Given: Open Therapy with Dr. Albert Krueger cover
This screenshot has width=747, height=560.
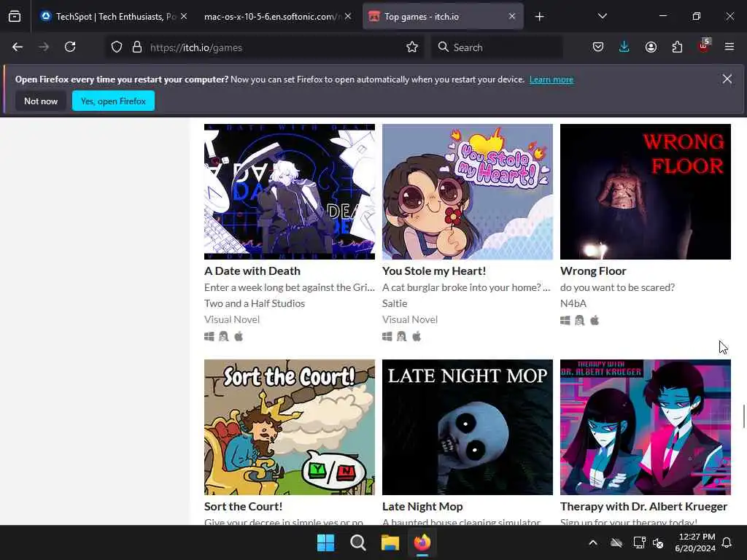Looking at the screenshot, I should (646, 427).
